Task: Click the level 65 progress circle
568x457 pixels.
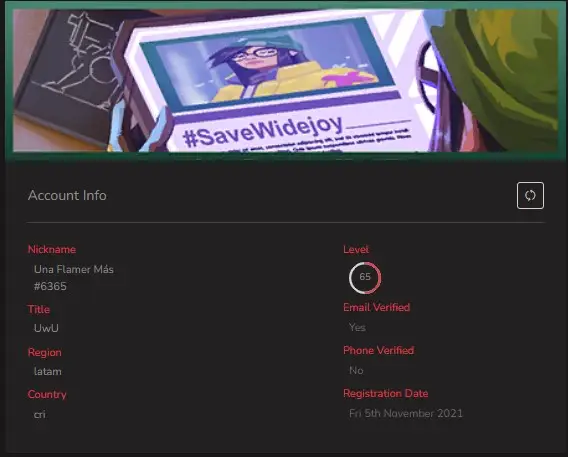Action: (365, 277)
